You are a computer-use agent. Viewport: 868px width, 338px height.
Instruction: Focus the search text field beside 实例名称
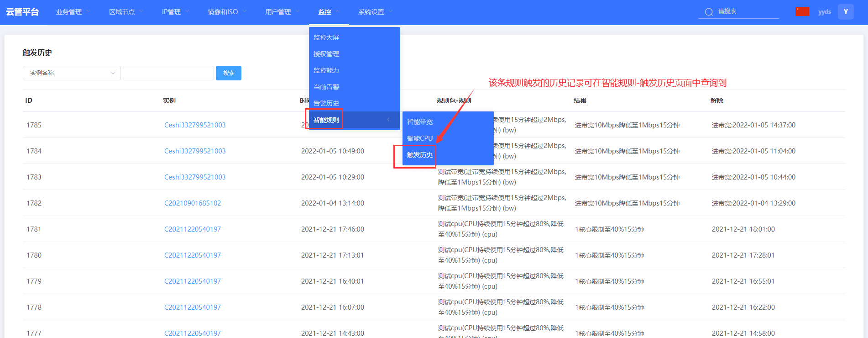pyautogui.click(x=168, y=73)
